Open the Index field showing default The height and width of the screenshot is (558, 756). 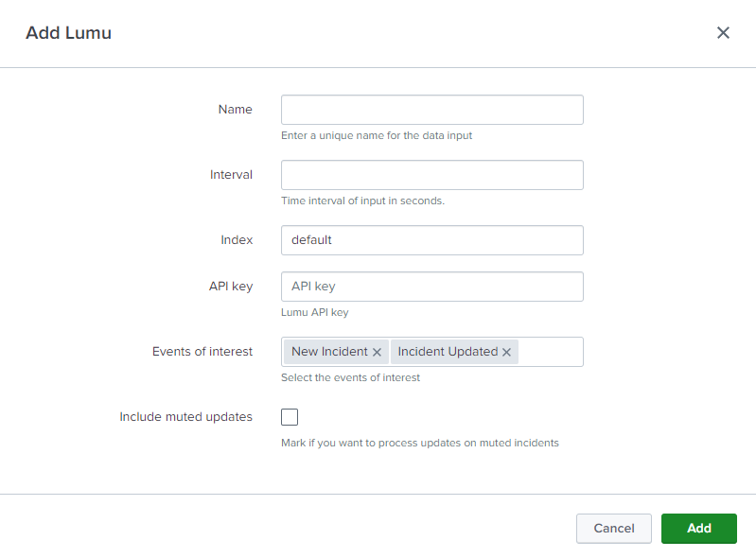(431, 240)
